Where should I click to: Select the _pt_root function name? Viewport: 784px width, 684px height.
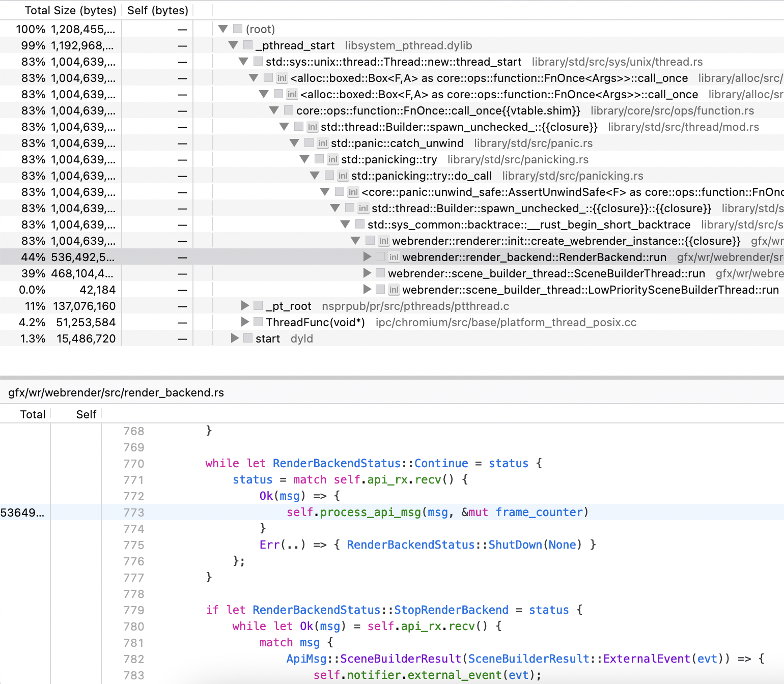tap(288, 306)
